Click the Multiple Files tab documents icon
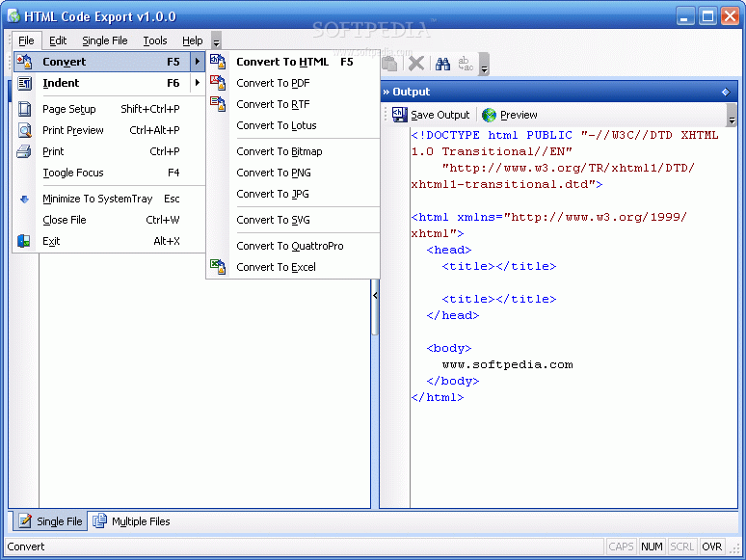 [x=99, y=521]
